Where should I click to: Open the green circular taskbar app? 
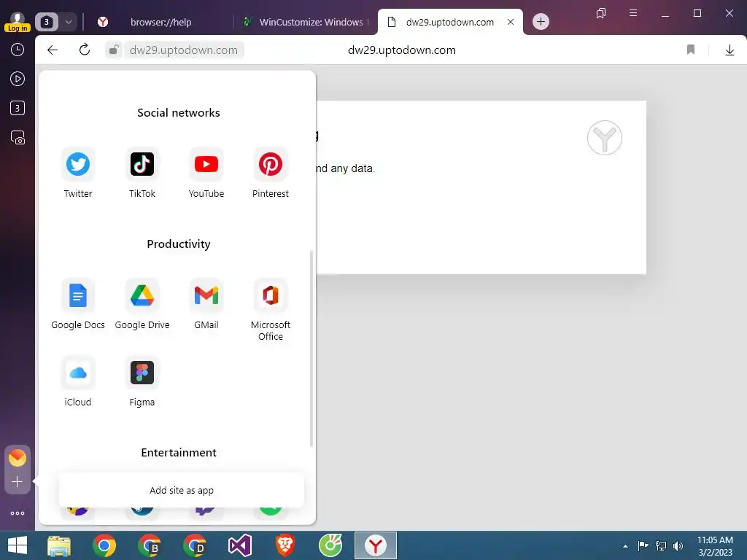330,545
